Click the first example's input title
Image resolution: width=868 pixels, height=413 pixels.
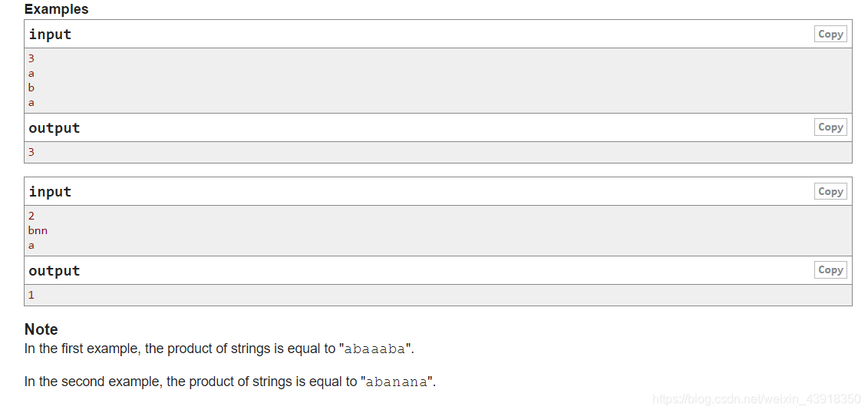pos(50,35)
